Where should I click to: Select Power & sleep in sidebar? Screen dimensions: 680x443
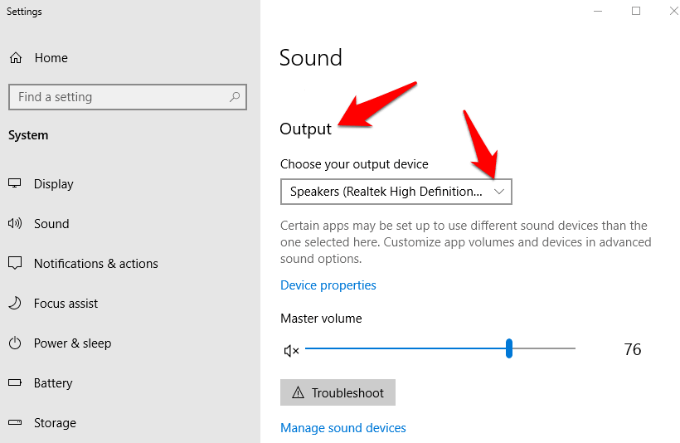pyautogui.click(x=72, y=343)
